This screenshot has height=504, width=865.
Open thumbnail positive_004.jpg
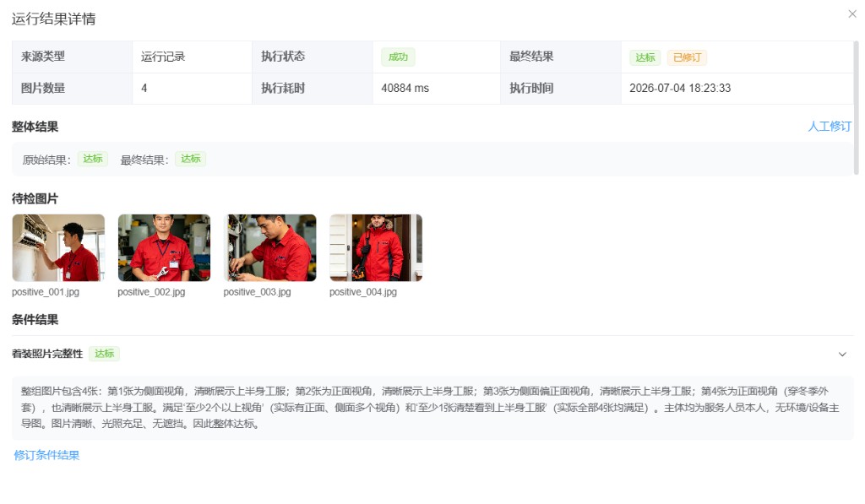tap(376, 247)
